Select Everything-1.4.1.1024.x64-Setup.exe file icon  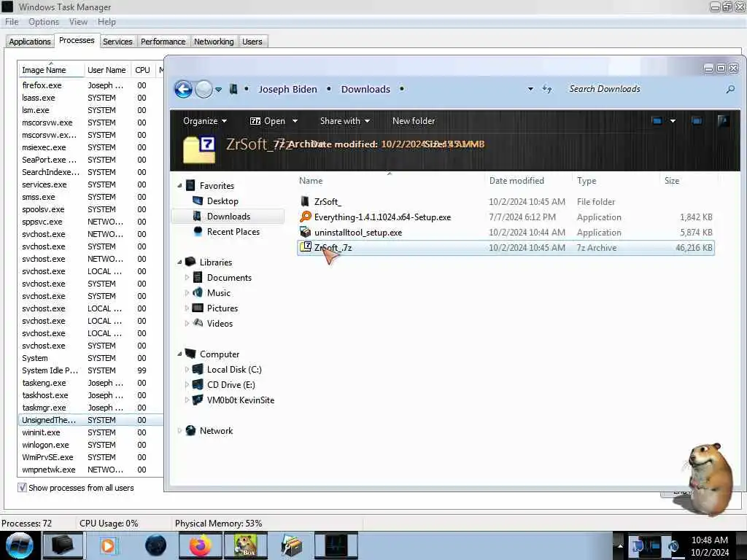(306, 217)
